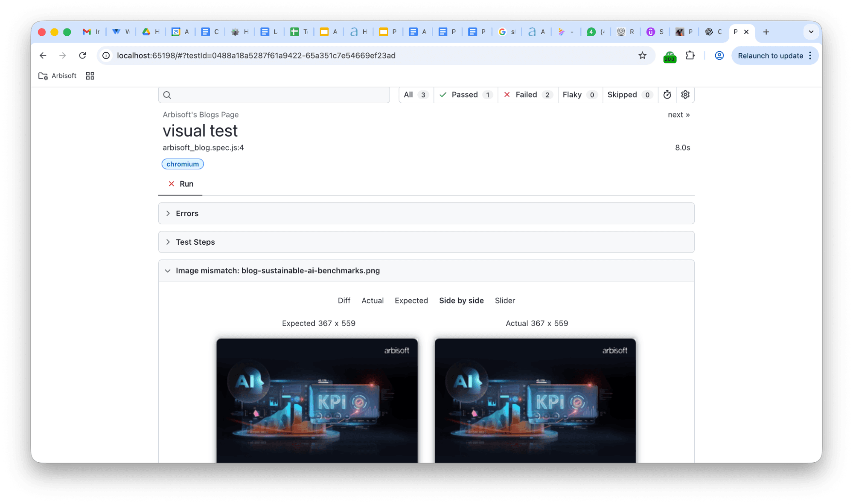The image size is (853, 504).
Task: Go to next test via next link
Action: point(678,115)
